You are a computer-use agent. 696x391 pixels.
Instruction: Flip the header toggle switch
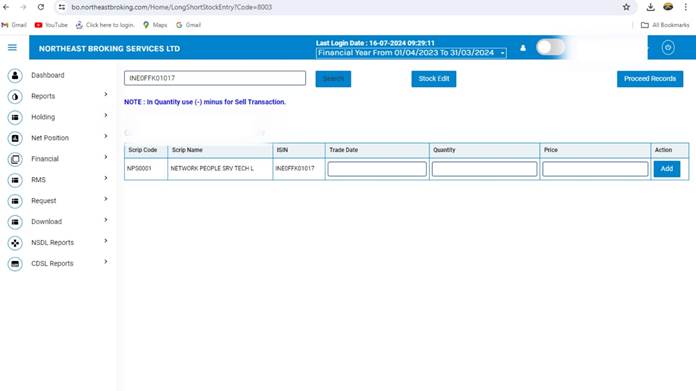click(550, 47)
